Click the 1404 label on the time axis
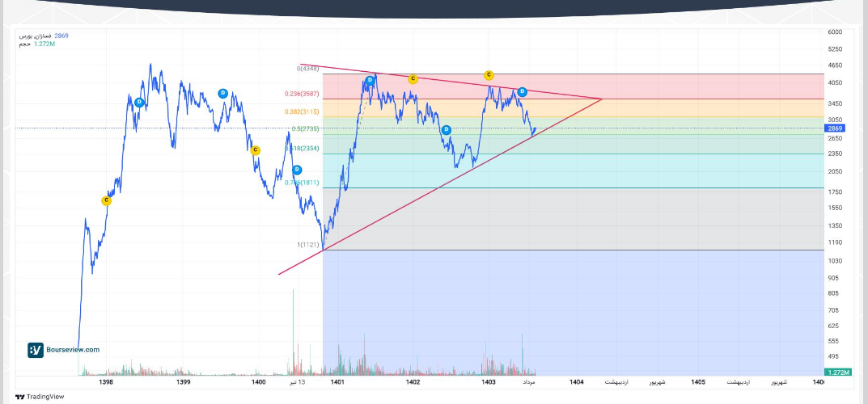The image size is (868, 404). click(577, 381)
